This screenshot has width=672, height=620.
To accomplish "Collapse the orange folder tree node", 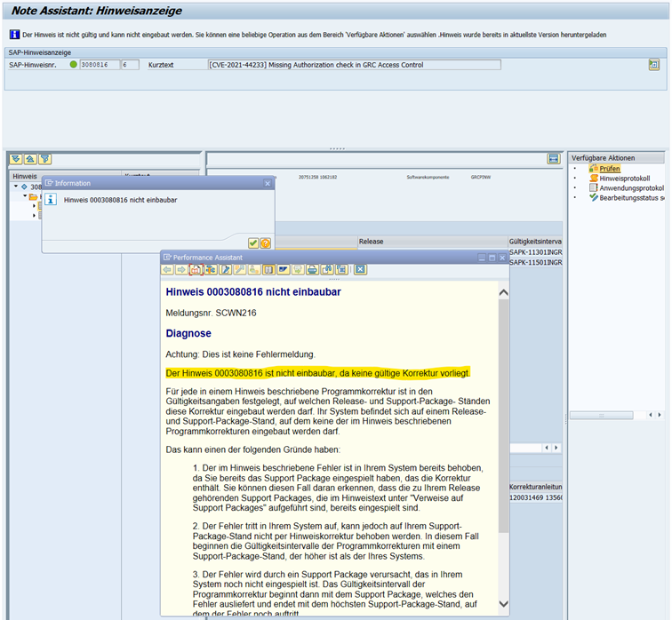I will click(x=25, y=196).
